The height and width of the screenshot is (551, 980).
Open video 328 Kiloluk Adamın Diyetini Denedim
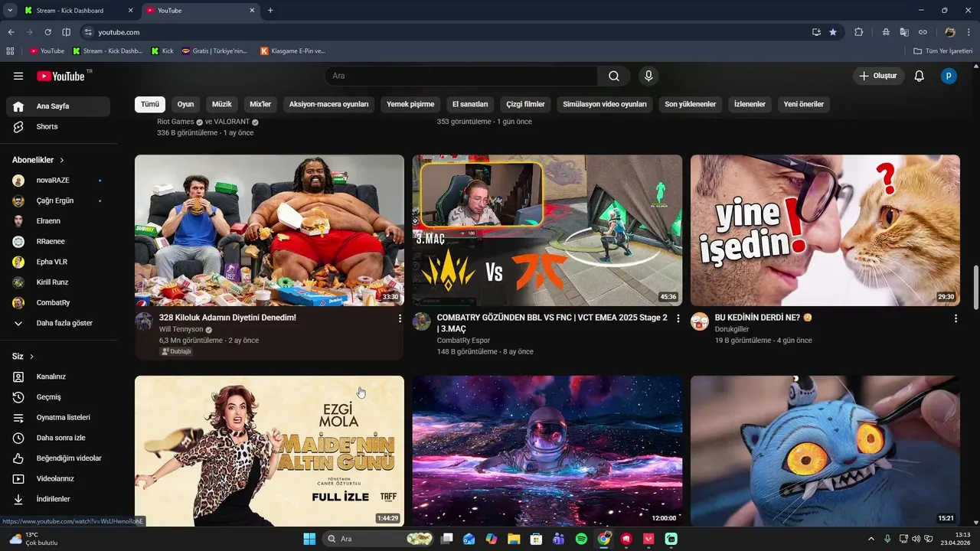(x=227, y=318)
